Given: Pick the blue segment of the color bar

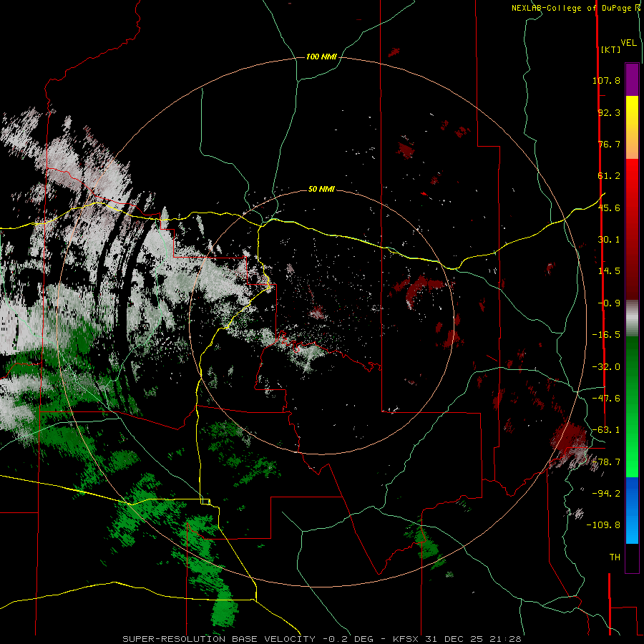Looking at the screenshot, I should [x=632, y=510].
